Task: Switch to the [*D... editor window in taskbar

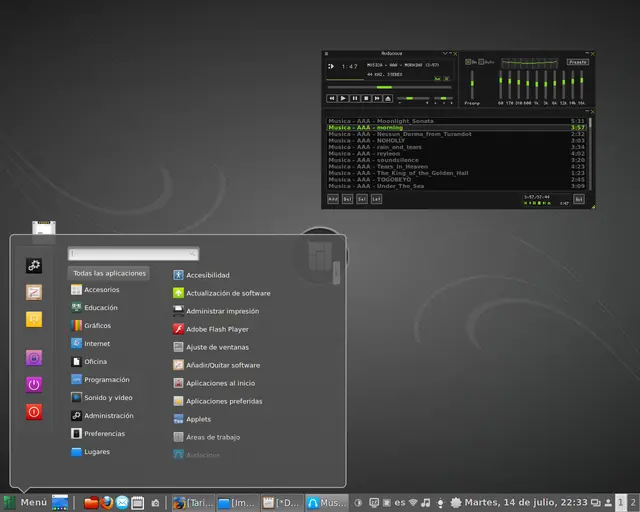Action: tap(282, 503)
